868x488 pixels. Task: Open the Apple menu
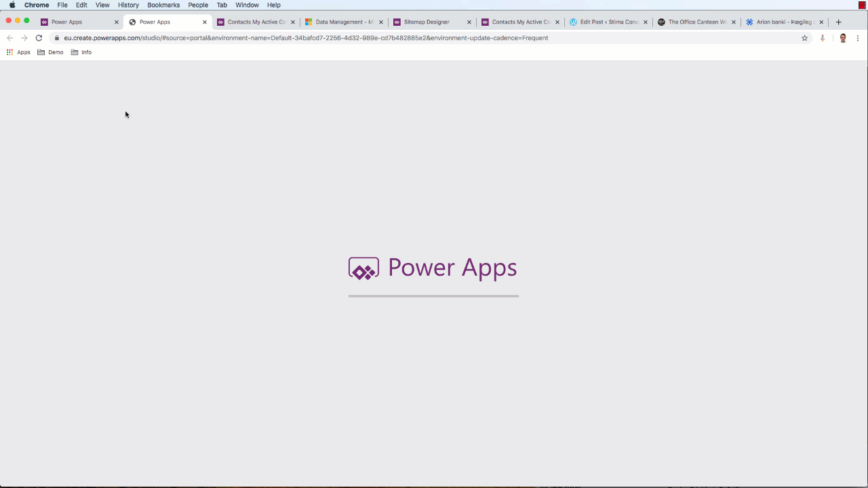(x=12, y=5)
